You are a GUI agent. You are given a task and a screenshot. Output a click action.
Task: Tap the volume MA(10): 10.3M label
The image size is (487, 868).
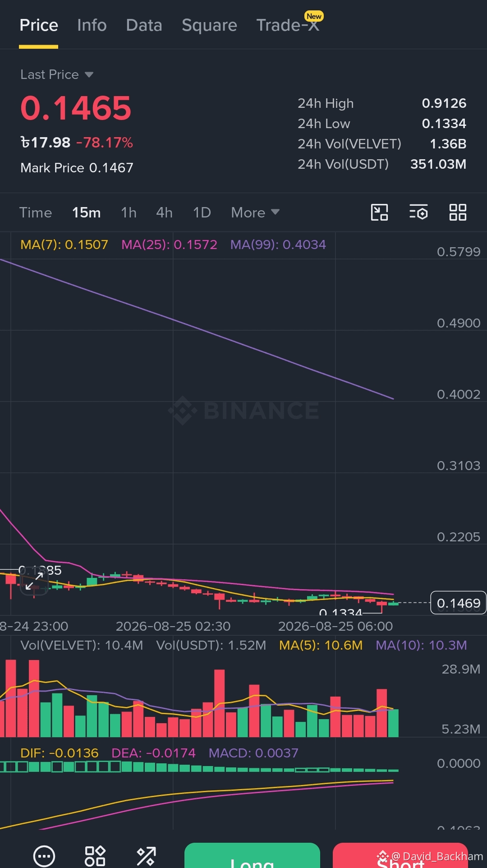(422, 645)
